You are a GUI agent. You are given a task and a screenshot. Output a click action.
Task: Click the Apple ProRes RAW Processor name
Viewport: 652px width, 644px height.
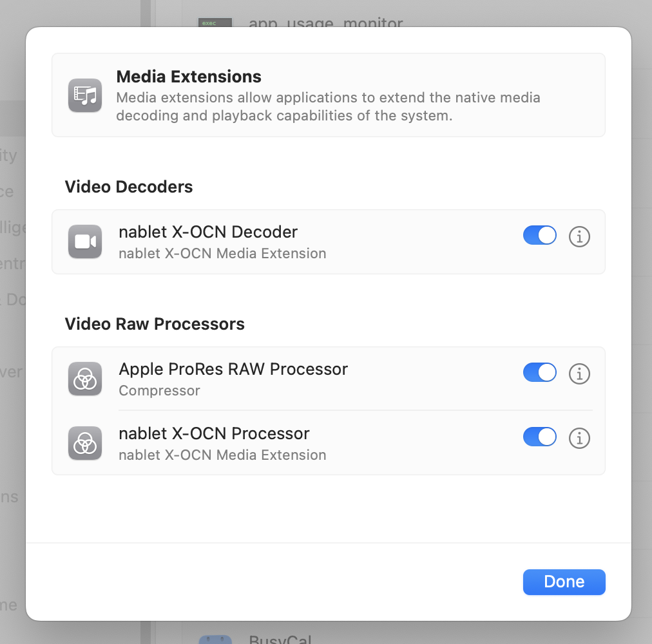tap(233, 369)
